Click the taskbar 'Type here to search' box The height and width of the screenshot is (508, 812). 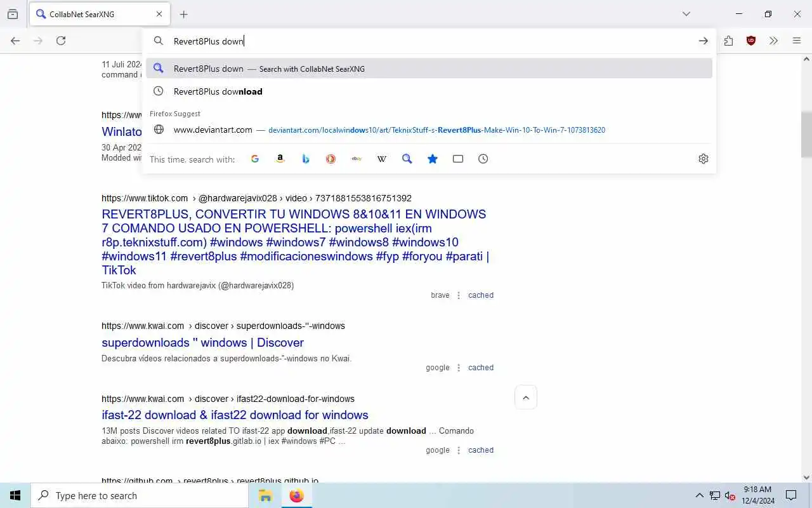pos(140,495)
